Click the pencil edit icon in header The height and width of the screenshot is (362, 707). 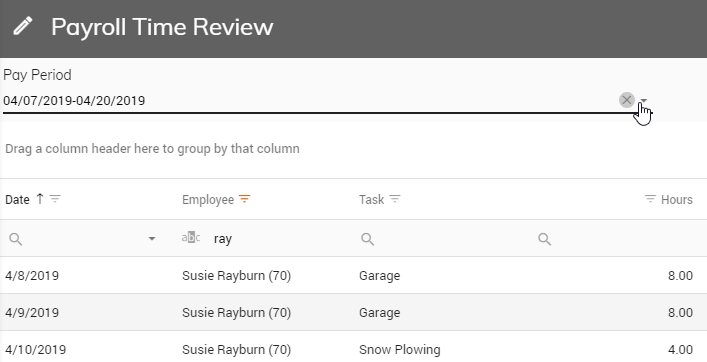tap(23, 26)
